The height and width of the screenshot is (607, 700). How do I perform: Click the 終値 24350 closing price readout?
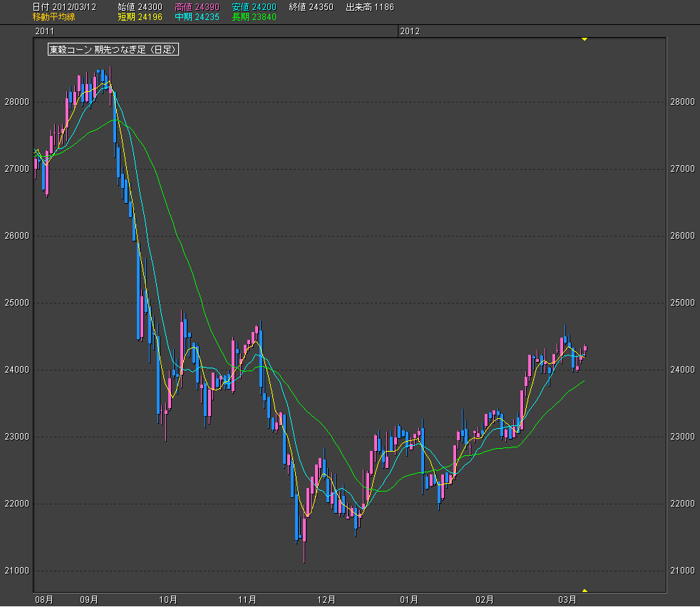click(x=312, y=7)
